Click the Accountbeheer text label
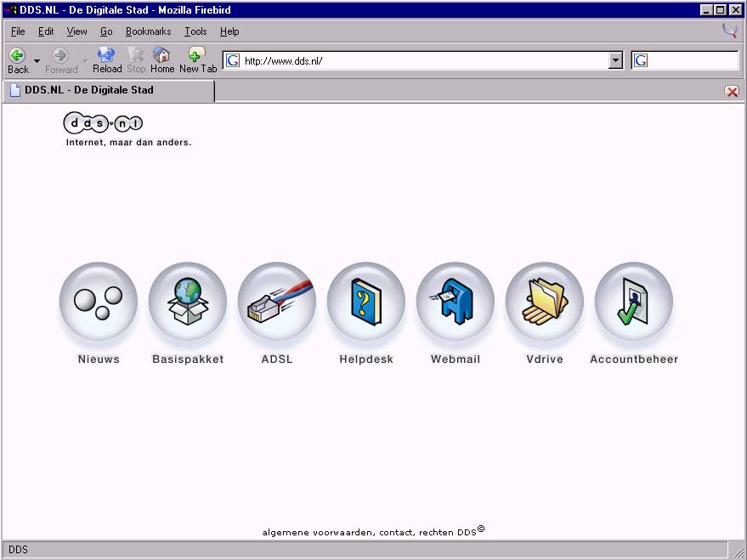This screenshot has height=560, width=747. coord(634,359)
